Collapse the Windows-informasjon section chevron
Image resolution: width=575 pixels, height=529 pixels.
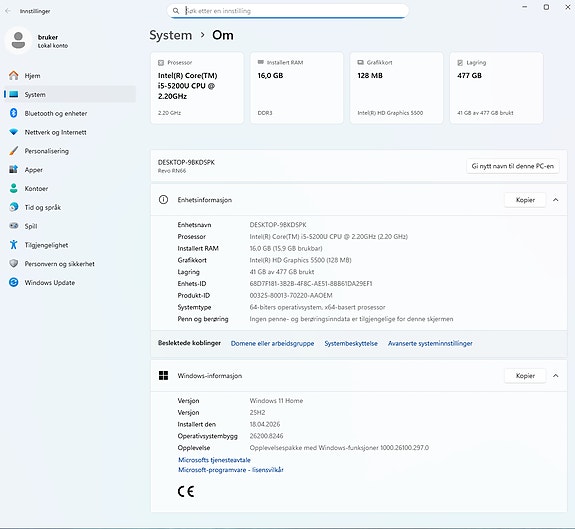pos(556,376)
